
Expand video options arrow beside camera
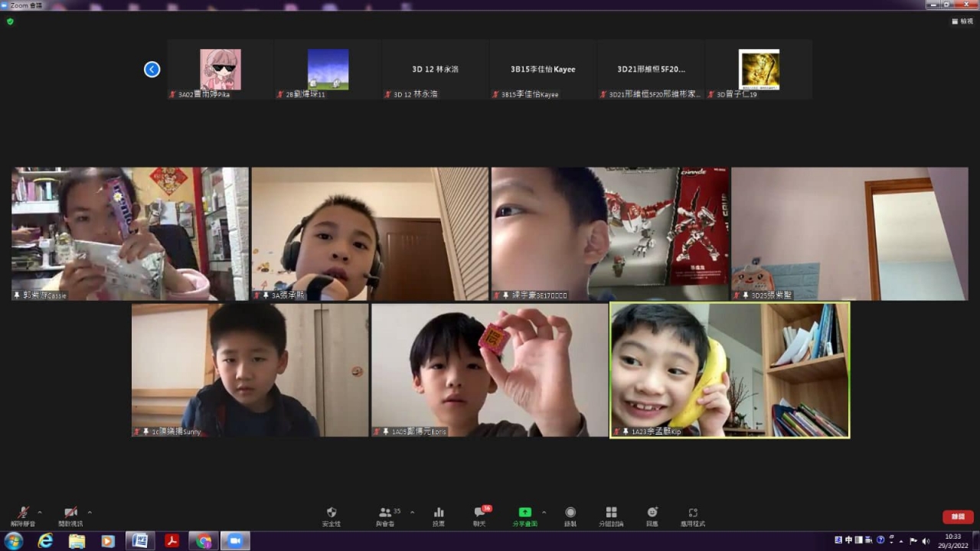tap(90, 512)
